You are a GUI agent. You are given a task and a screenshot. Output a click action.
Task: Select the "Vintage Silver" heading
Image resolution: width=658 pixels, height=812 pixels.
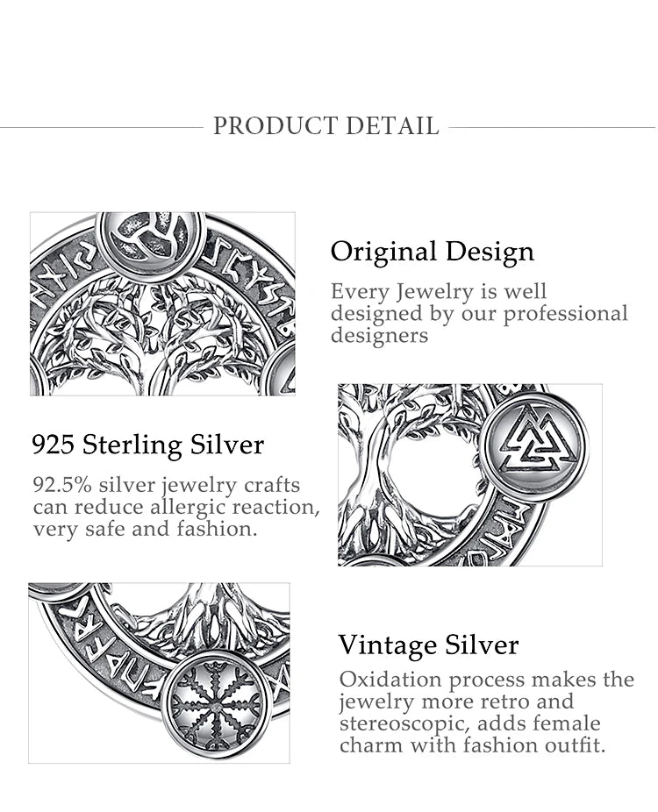428,645
